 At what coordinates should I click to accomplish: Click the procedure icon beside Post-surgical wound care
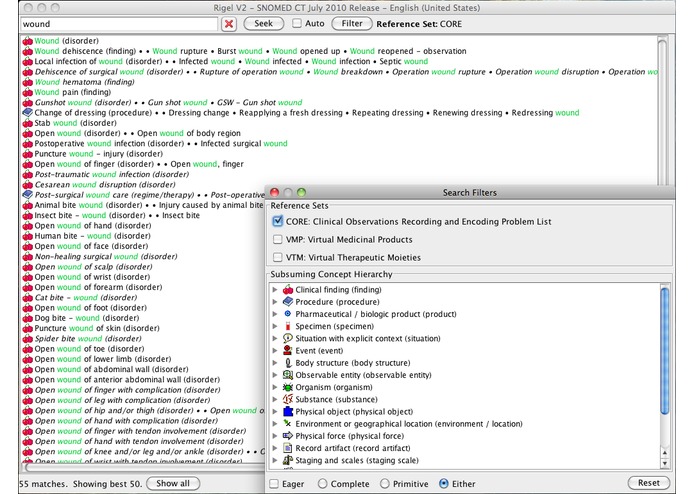pos(27,194)
